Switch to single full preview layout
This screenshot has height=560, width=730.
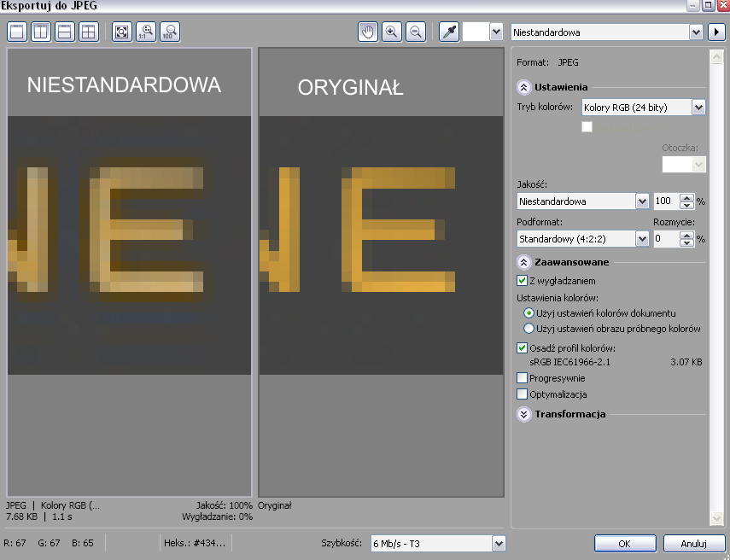point(17,32)
